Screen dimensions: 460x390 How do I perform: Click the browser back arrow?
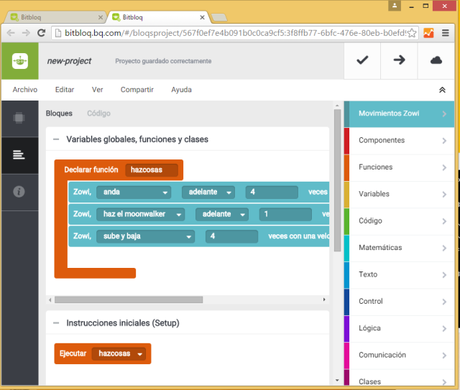11,33
